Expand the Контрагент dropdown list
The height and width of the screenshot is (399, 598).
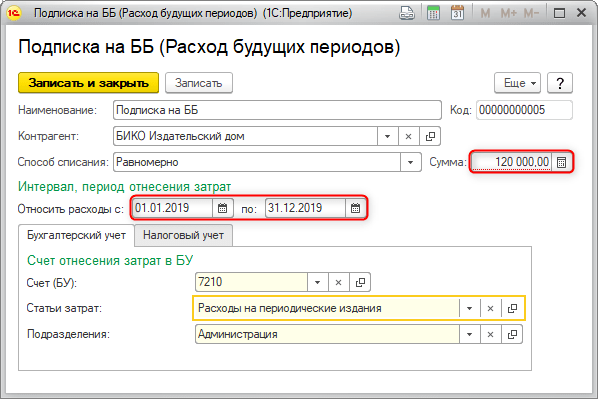click(387, 136)
